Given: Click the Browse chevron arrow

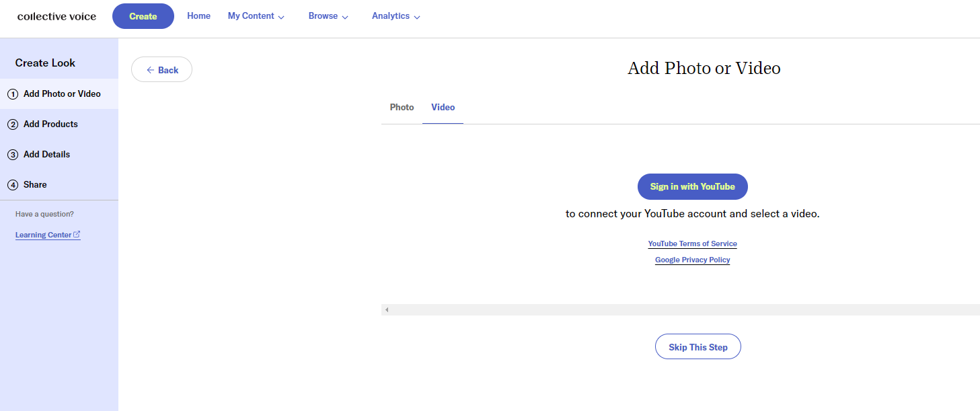Looking at the screenshot, I should click(x=345, y=17).
